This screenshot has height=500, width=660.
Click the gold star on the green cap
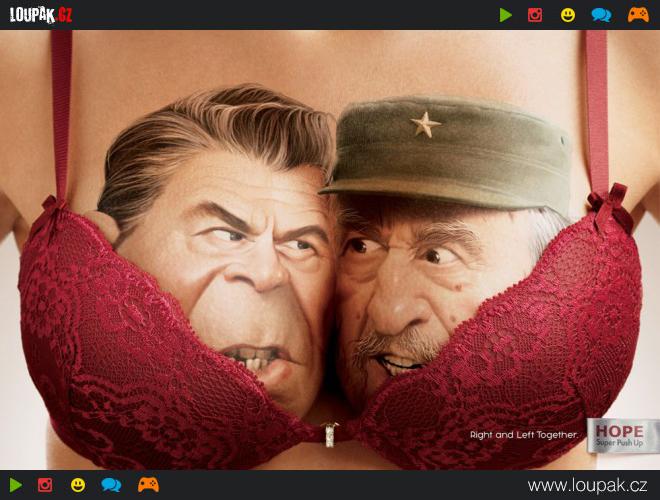(x=425, y=124)
